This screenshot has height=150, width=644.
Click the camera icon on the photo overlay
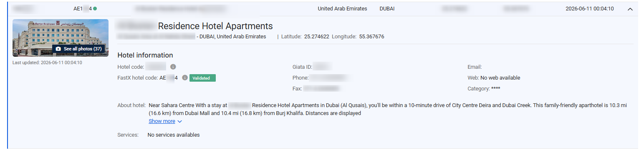[58, 49]
